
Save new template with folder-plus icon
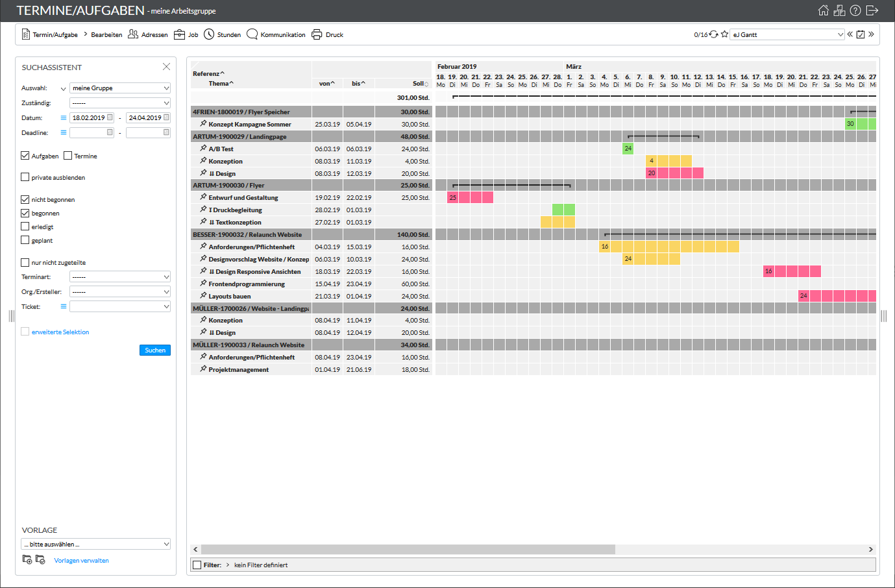27,559
